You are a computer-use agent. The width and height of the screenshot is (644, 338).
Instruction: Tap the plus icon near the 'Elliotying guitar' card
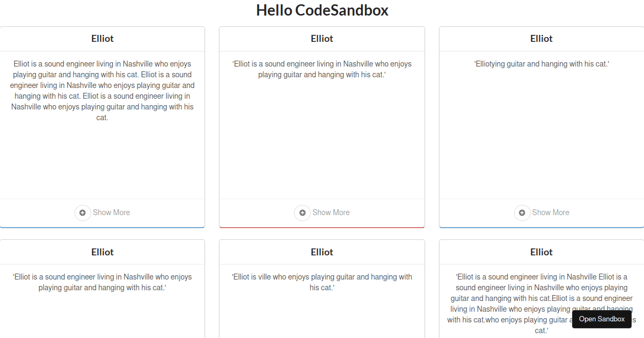pos(522,213)
